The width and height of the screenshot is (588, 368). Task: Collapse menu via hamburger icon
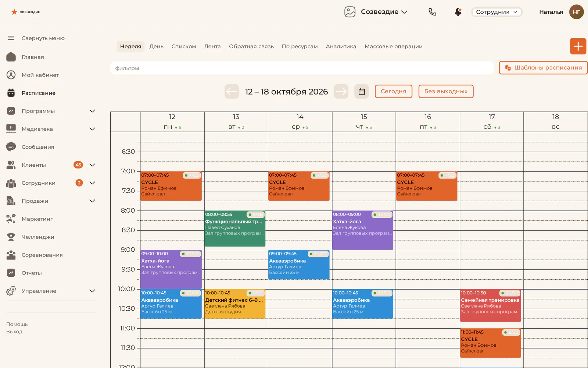(11, 38)
